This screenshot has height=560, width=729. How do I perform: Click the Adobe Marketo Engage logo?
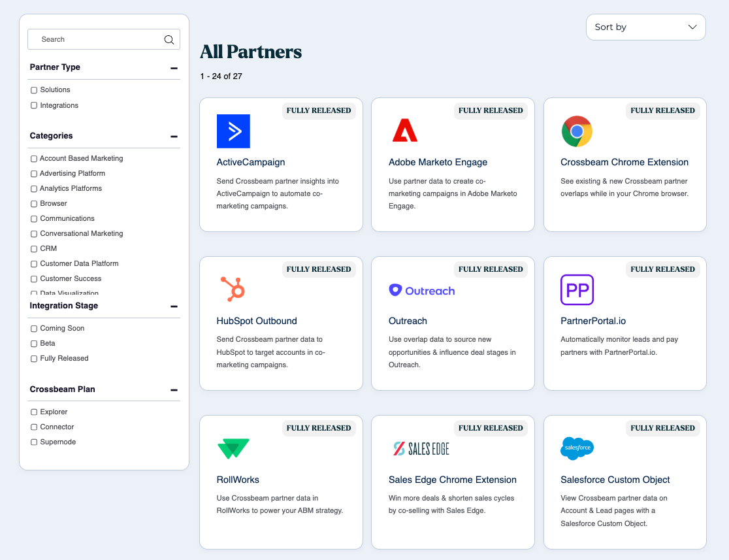click(x=405, y=130)
